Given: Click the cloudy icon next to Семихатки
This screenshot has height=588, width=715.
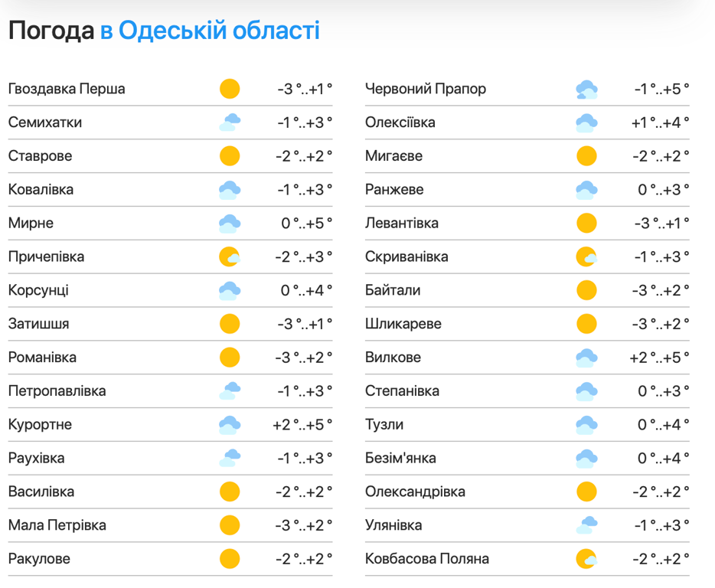Looking at the screenshot, I should click(x=230, y=122).
